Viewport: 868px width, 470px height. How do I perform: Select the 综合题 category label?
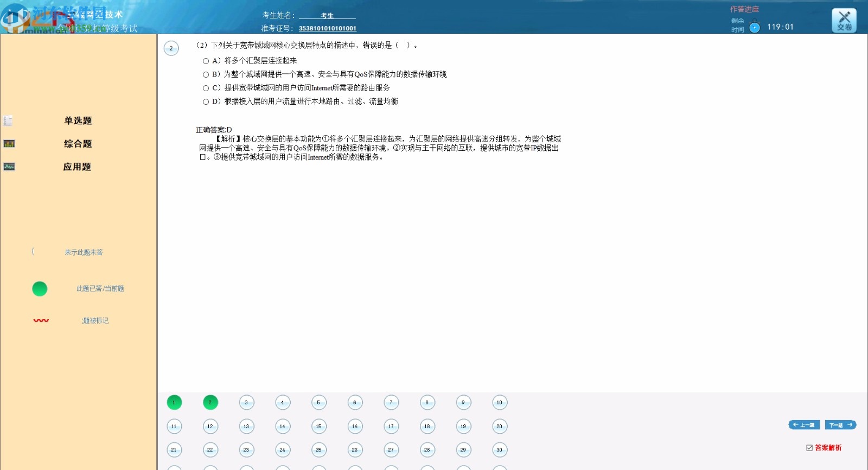coord(78,144)
